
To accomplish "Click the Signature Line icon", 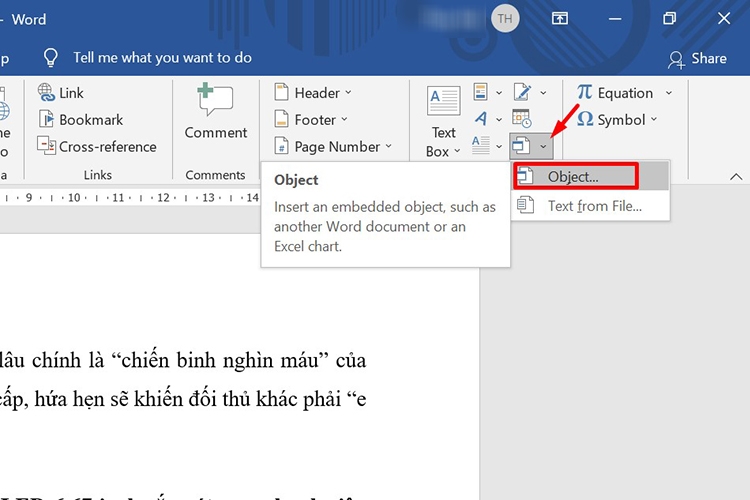I will [522, 91].
